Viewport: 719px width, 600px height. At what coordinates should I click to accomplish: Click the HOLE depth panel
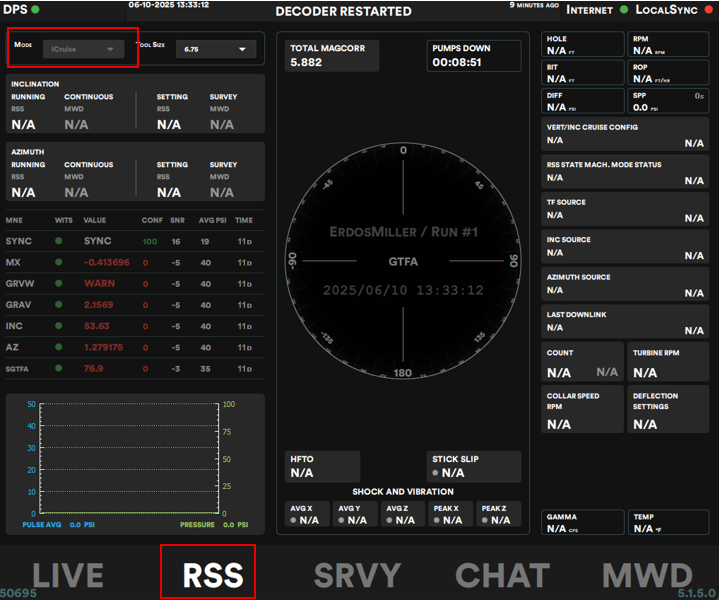[583, 44]
